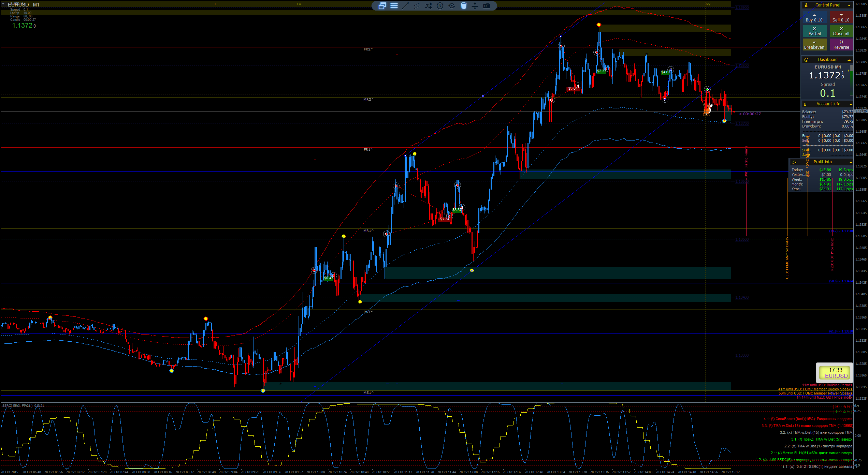The height and width of the screenshot is (475, 868).
Task: Open the chart dropdown arrow beside EURUSD M1
Action: [x=3, y=4]
